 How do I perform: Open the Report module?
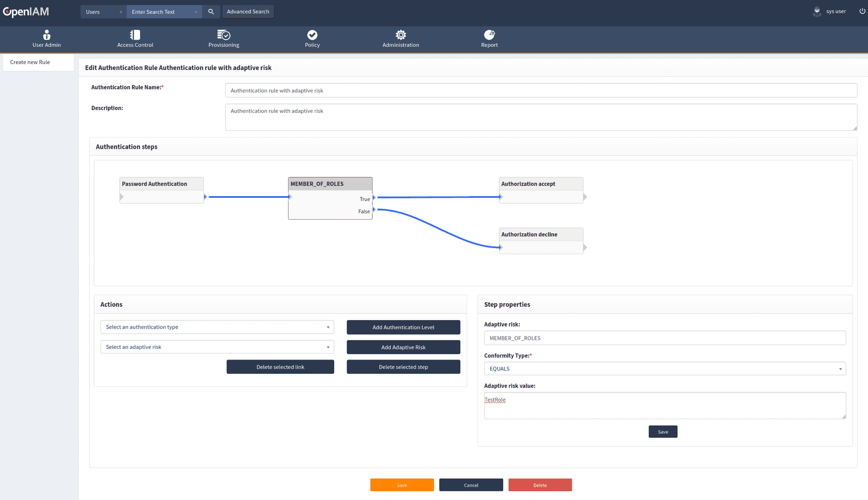click(489, 39)
